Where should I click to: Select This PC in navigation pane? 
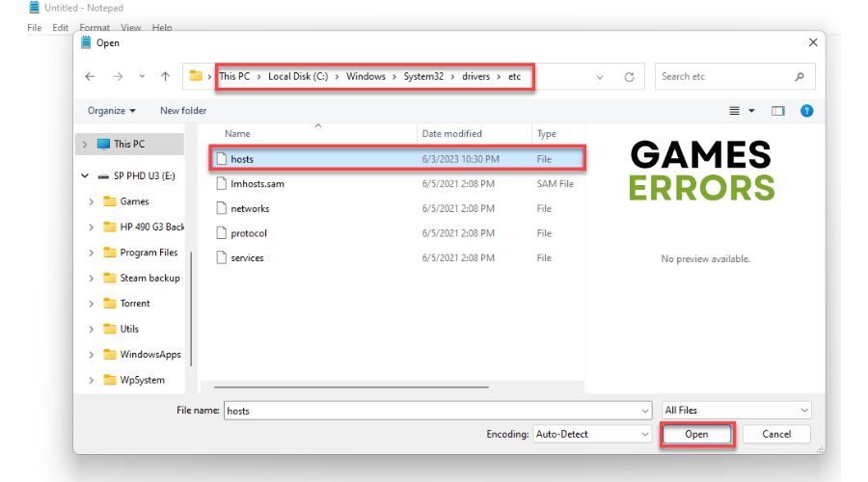tap(129, 144)
